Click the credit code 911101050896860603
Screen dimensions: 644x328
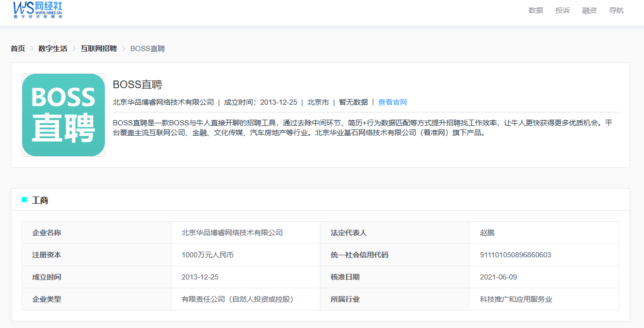(x=516, y=255)
